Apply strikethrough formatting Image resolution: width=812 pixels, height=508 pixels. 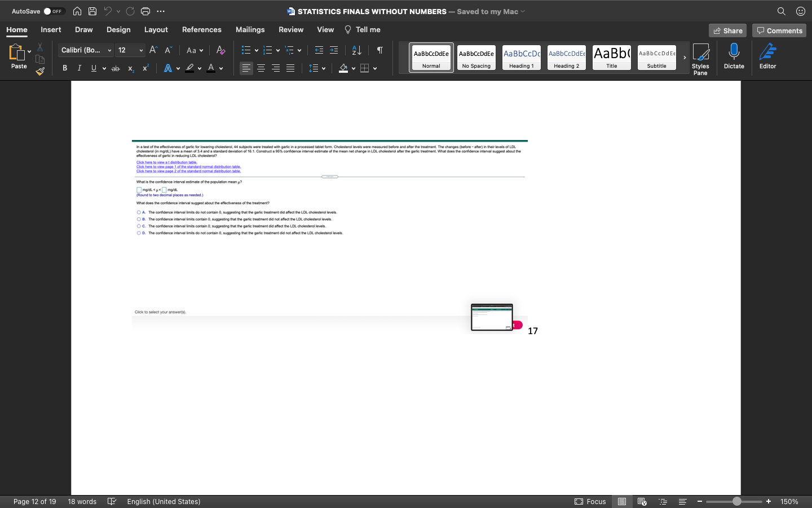click(x=116, y=68)
